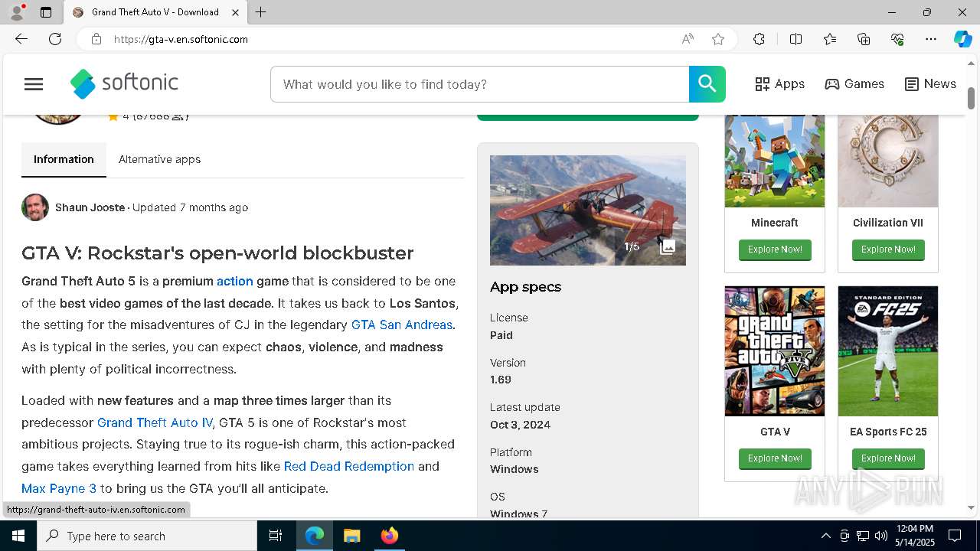This screenshot has width=980, height=551.
Task: Switch to the Information tab
Action: 64,159
